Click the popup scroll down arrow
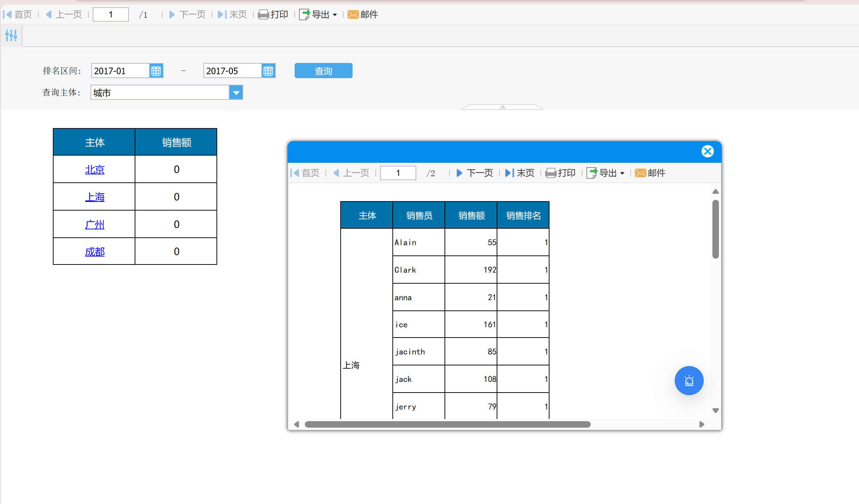Image resolution: width=859 pixels, height=504 pixels. tap(715, 411)
